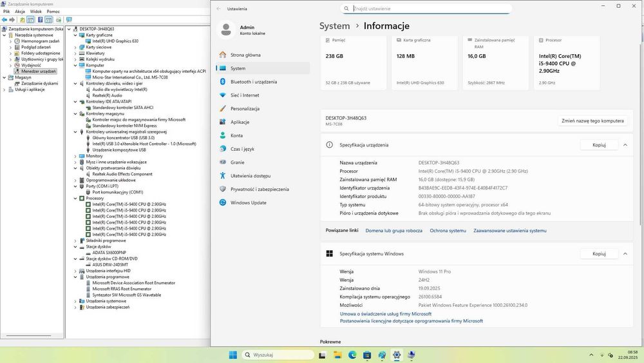Open Personalizacja settings
644x363 pixels.
263,109
